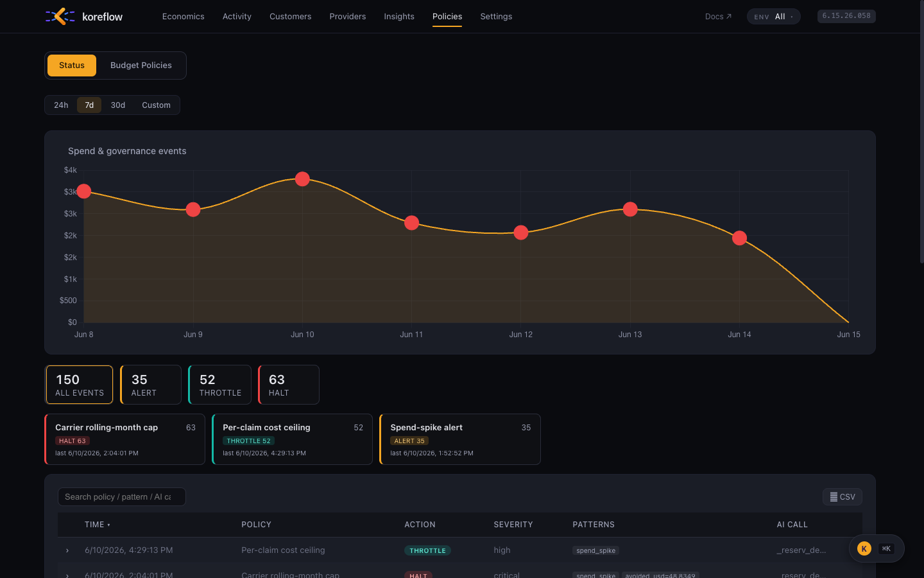Viewport: 924px width, 578px height.
Task: Go to the Activity tab
Action: tap(237, 17)
